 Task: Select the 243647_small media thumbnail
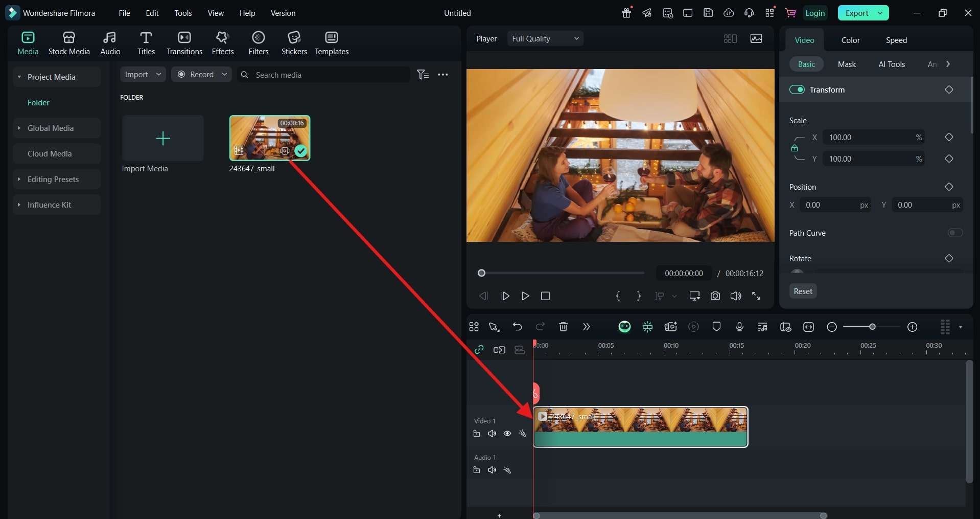(x=270, y=138)
